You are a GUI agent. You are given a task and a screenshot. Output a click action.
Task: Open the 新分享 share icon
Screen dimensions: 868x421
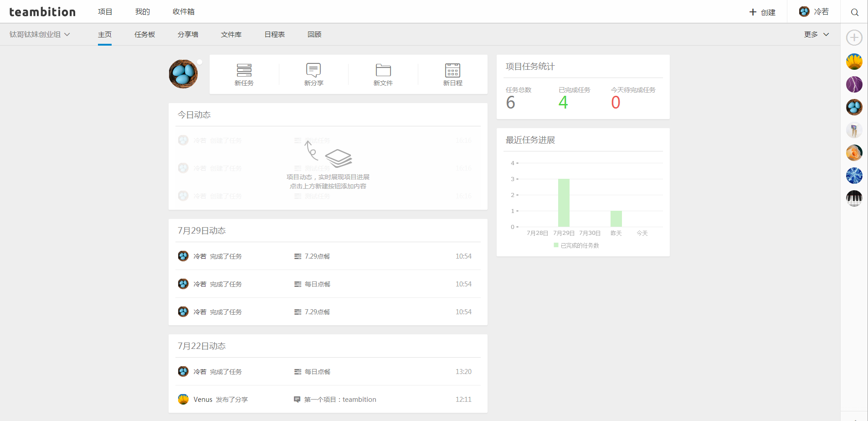click(313, 74)
